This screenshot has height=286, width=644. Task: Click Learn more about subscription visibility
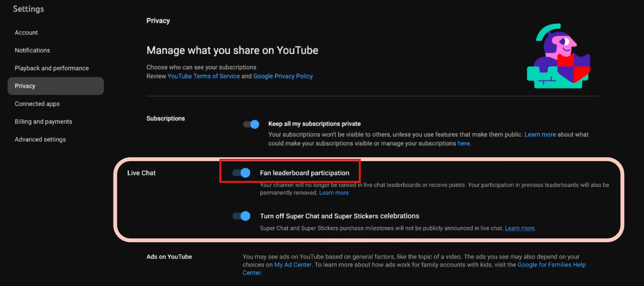coord(540,134)
